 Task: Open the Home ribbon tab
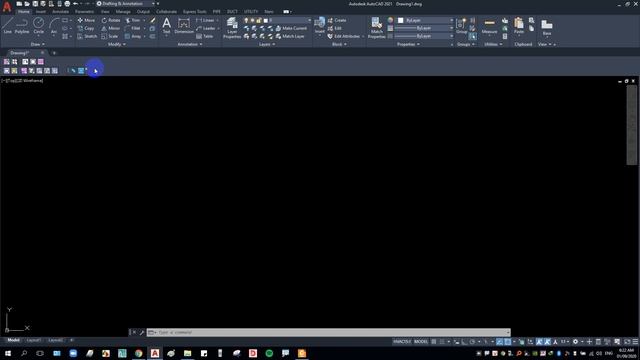pos(24,12)
